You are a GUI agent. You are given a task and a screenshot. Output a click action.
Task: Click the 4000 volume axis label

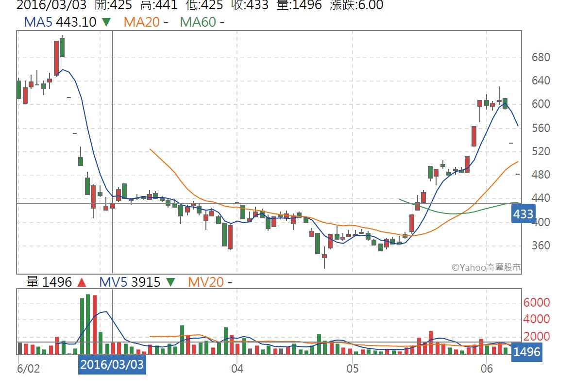click(536, 319)
